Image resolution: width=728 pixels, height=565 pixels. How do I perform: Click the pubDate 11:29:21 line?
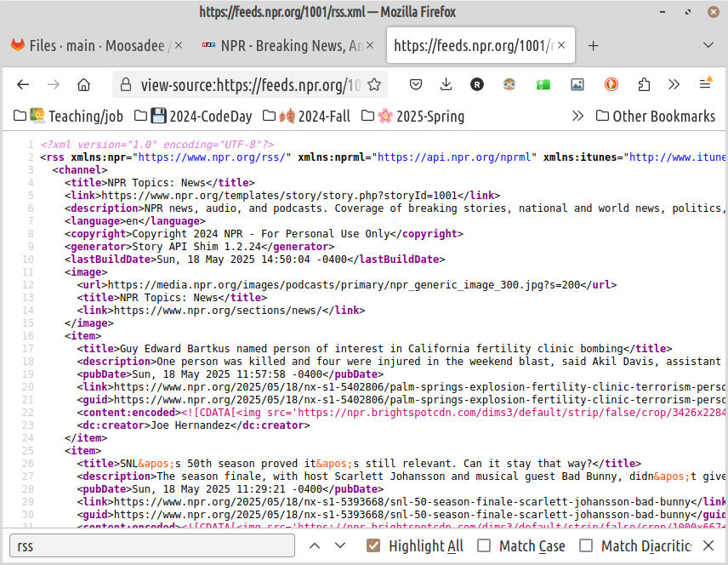point(230,488)
